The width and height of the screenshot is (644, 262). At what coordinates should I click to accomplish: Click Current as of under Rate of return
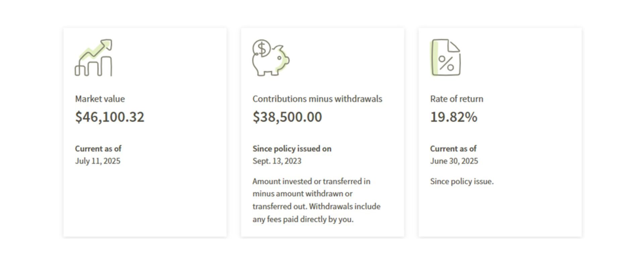click(x=453, y=148)
